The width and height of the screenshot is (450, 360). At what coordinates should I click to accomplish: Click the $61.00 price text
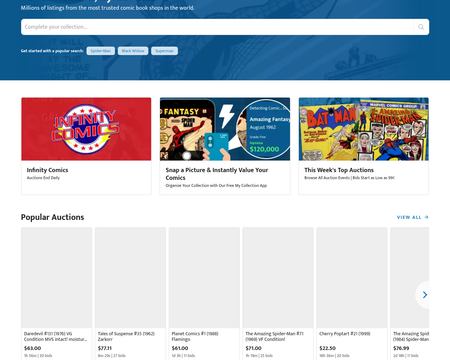(180, 348)
